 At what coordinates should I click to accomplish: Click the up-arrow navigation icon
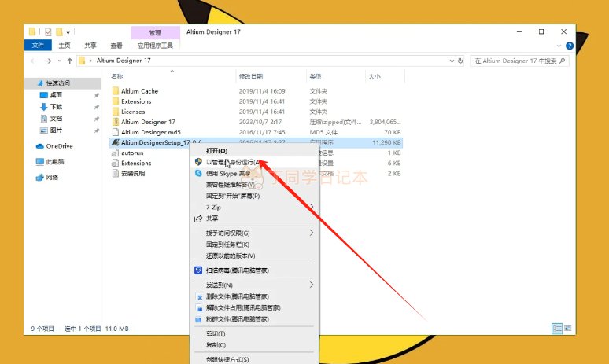70,61
